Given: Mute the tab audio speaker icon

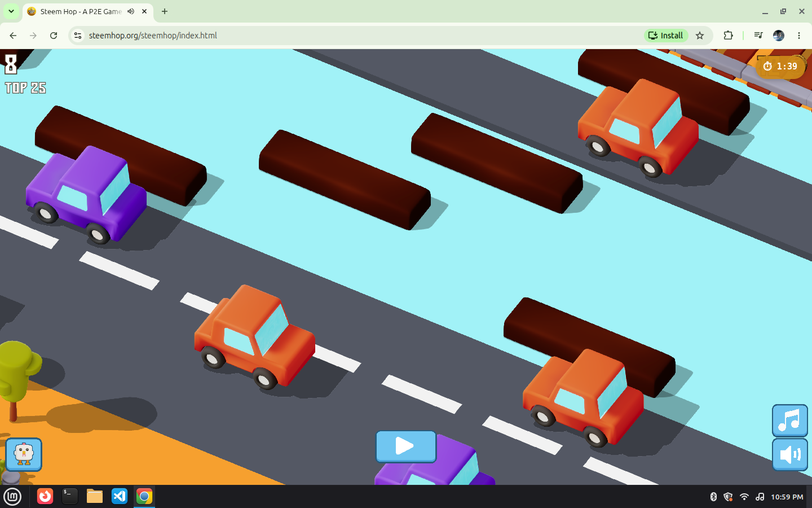Looking at the screenshot, I should click(131, 11).
